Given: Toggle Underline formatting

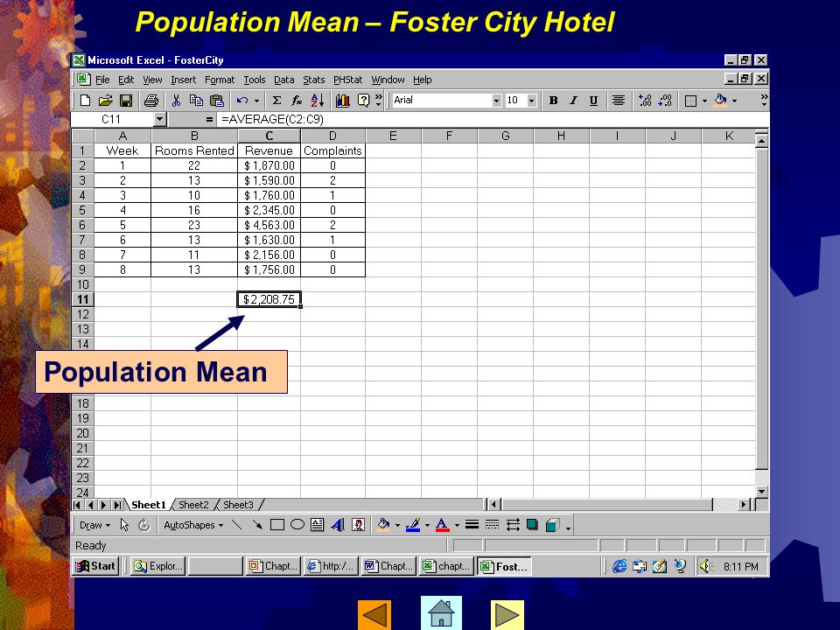Looking at the screenshot, I should tap(593, 100).
